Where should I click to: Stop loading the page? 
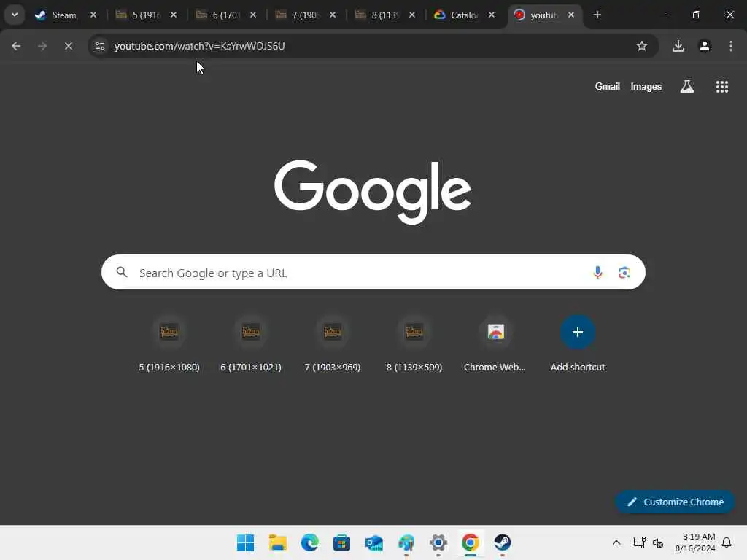tap(69, 46)
